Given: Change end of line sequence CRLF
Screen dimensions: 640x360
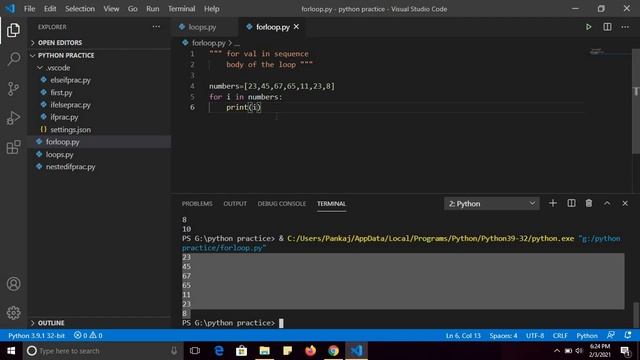Looking at the screenshot, I should (x=560, y=336).
